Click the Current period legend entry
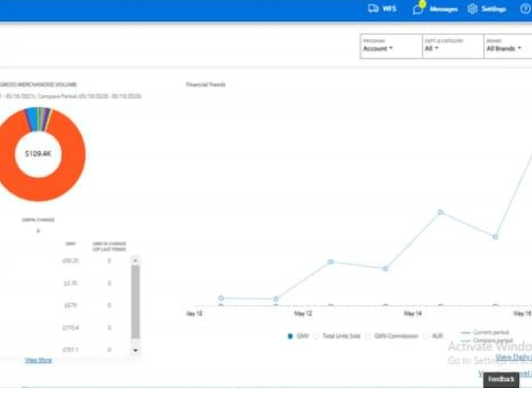Screen dimensions: 532x399 point(485,332)
